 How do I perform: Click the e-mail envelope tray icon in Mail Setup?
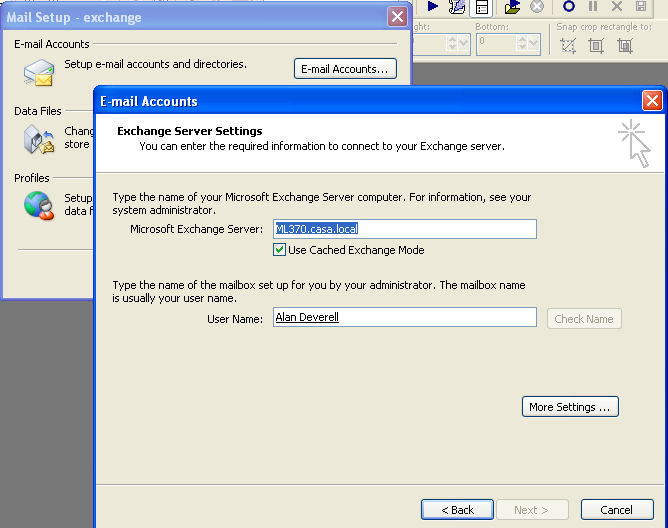[x=39, y=73]
